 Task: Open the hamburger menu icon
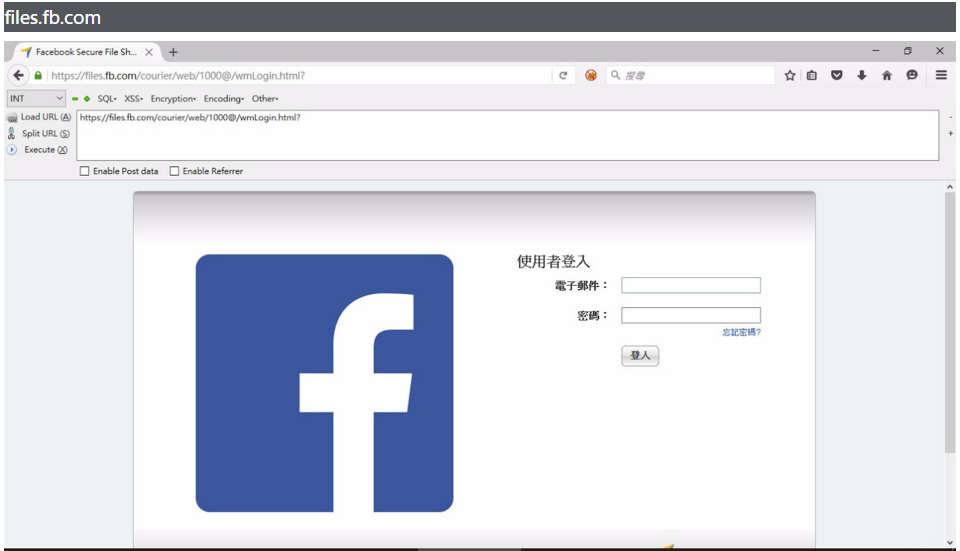[942, 75]
